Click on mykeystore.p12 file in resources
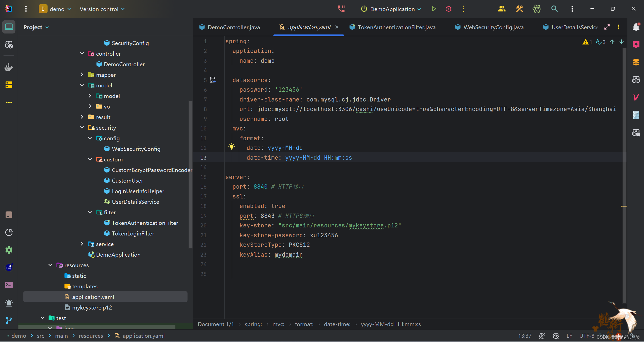Image resolution: width=644 pixels, height=342 pixels. [x=93, y=307]
